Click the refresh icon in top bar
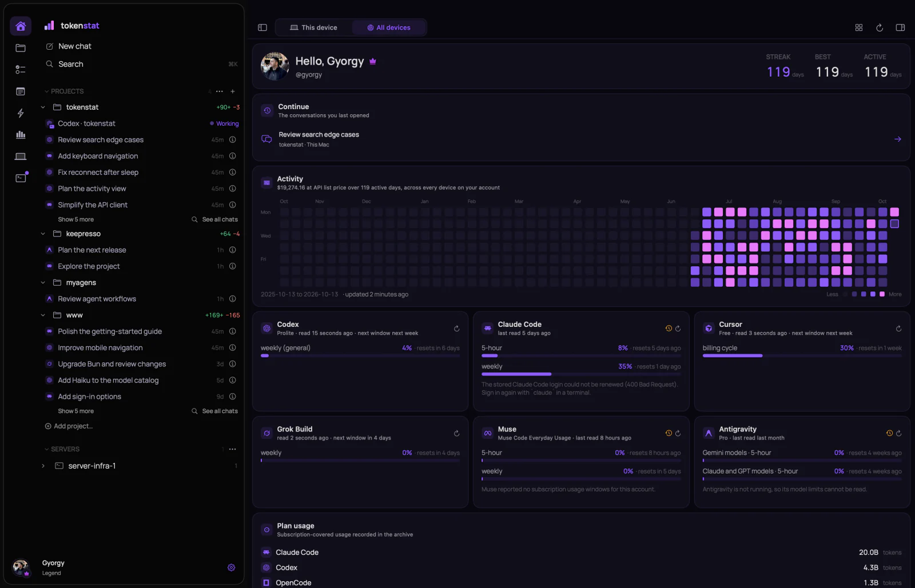 click(880, 27)
